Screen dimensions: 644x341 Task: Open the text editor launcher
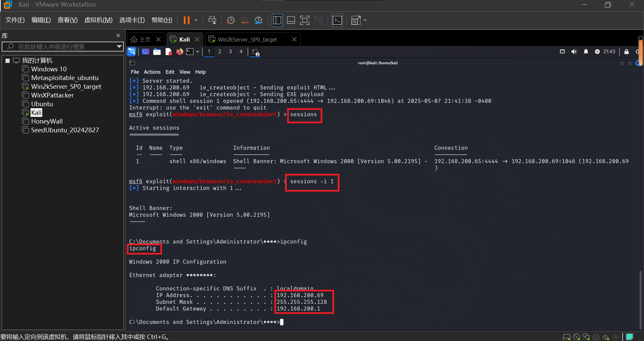coord(168,52)
